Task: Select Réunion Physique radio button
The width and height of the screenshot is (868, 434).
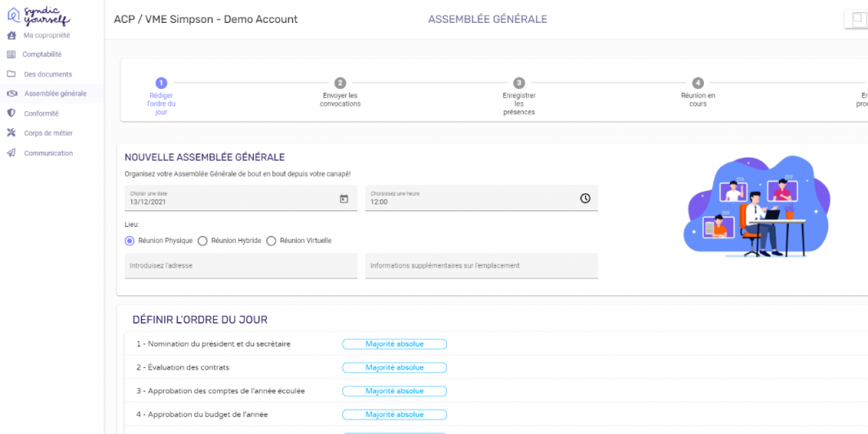Action: pos(130,241)
